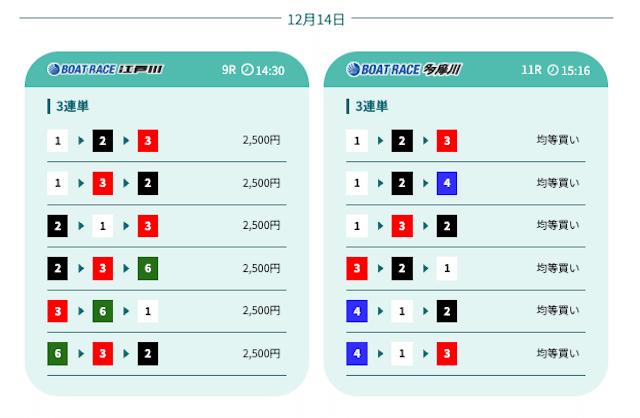The width and height of the screenshot is (640, 418).
Task: Click 均等買い on the 多摩川 1-3-2 row
Action: click(558, 226)
